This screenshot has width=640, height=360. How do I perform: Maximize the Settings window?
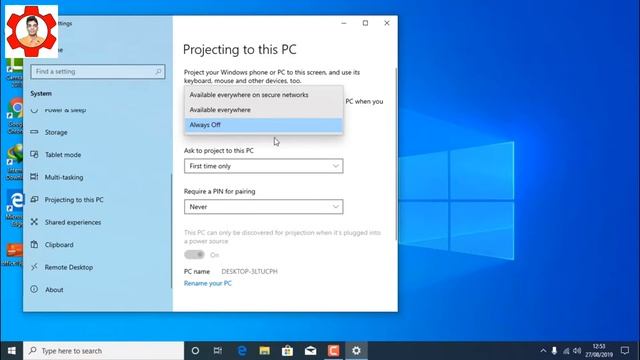(x=365, y=23)
